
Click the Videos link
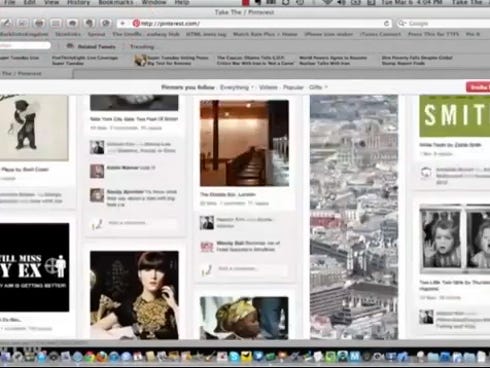point(268,87)
